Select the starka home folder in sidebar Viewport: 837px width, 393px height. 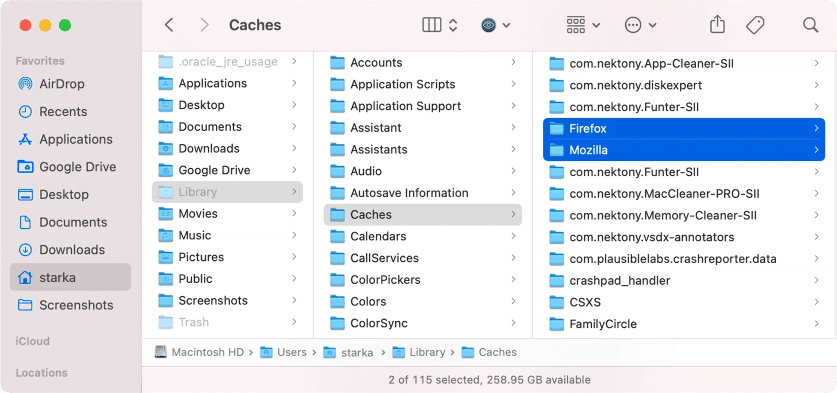point(70,277)
